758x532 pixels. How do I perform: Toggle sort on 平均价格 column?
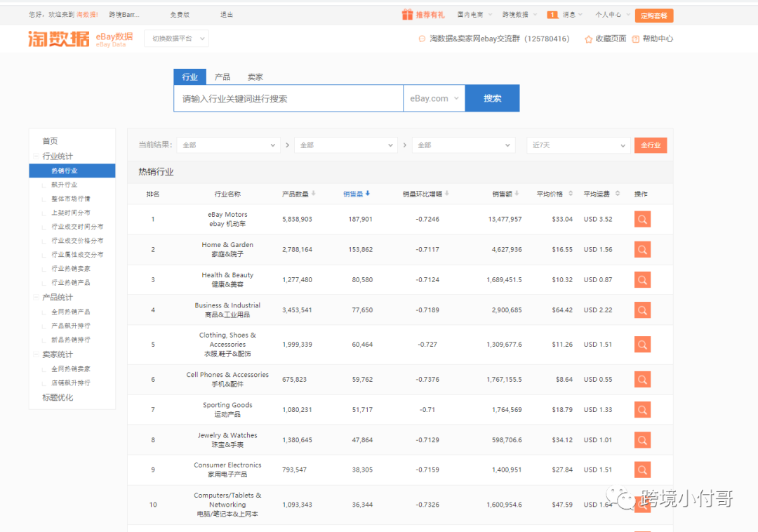tap(571, 194)
